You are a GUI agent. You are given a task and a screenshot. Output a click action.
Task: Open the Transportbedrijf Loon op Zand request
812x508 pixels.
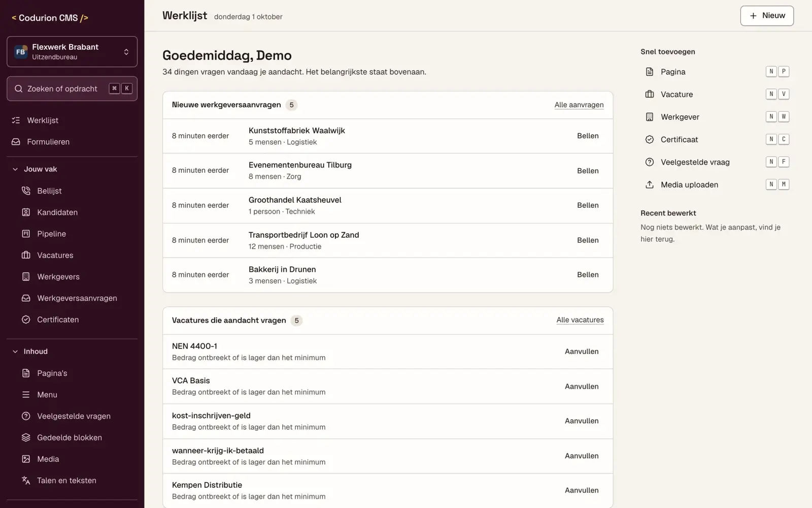pyautogui.click(x=388, y=240)
